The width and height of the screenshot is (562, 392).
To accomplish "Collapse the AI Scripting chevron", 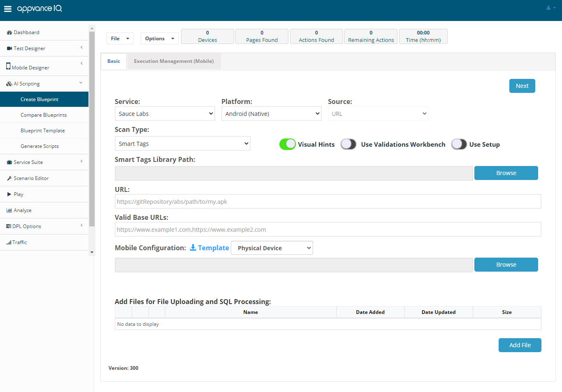I will coord(81,83).
